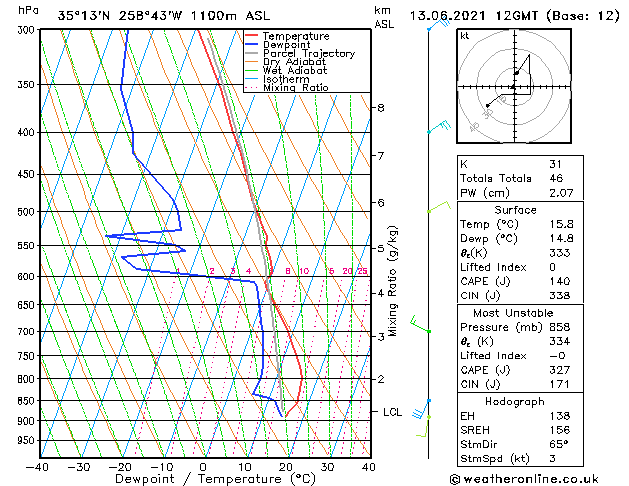The image size is (629, 486).
Task: Click the LCL label beside the chart
Action: pos(392,412)
